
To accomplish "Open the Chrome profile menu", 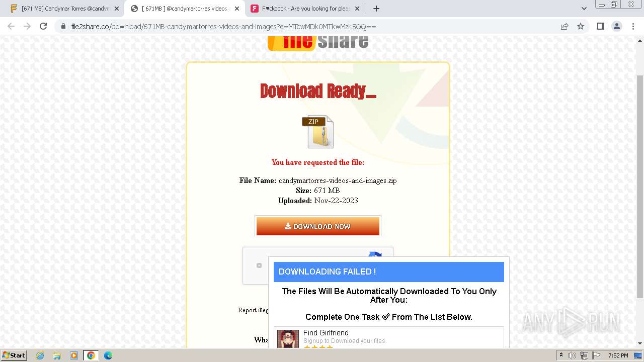I will (x=617, y=26).
